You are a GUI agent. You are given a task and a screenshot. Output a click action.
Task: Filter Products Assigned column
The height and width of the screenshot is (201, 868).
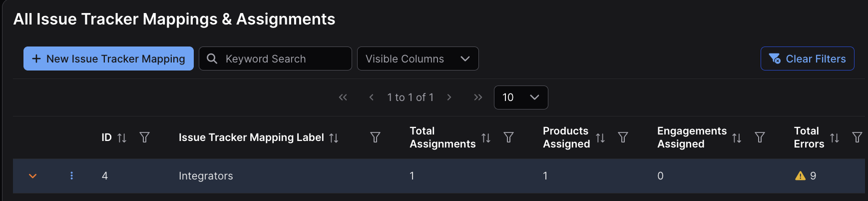pyautogui.click(x=623, y=137)
